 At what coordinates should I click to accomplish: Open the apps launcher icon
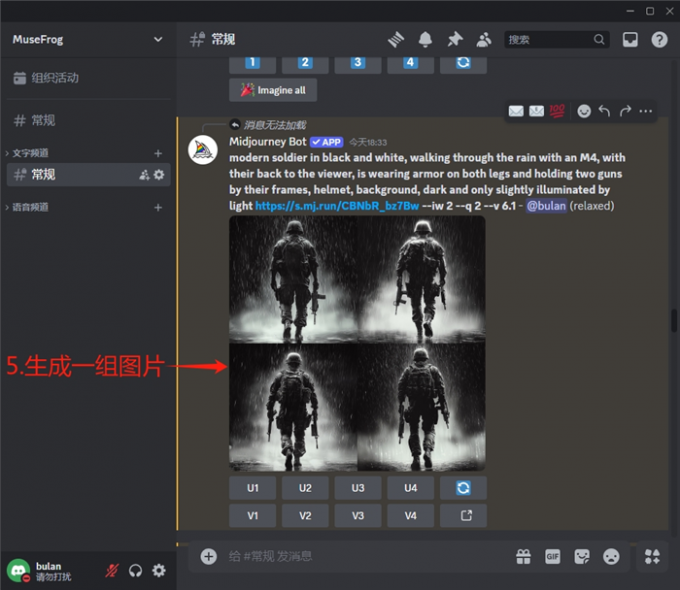tap(652, 557)
